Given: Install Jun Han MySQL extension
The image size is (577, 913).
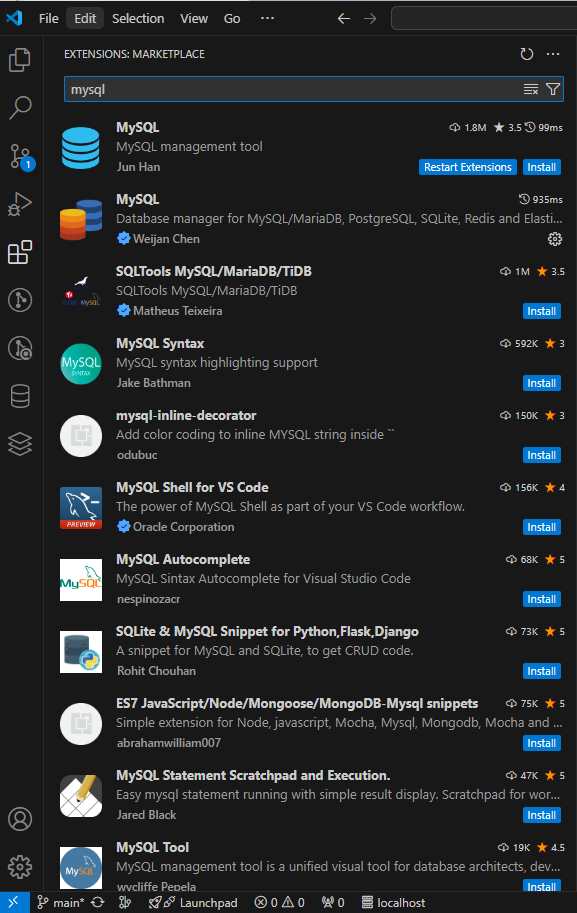Looking at the screenshot, I should tap(541, 167).
